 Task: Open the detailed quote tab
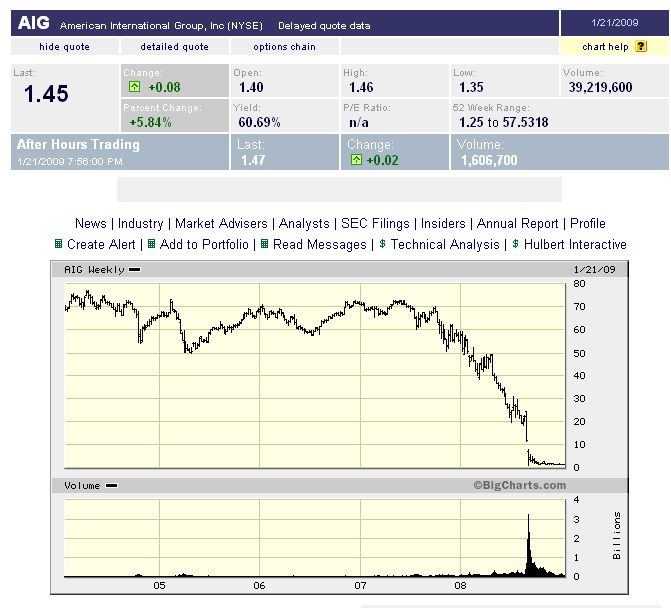(x=175, y=47)
